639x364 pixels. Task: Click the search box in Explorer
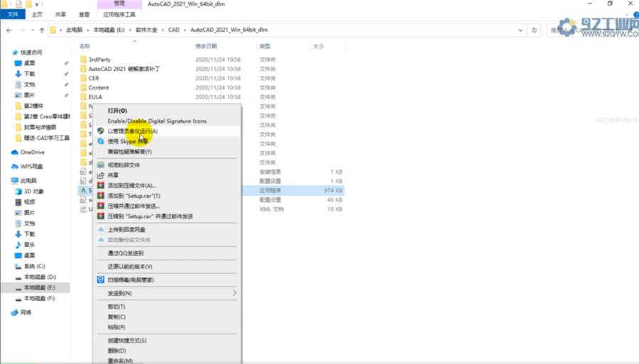pos(591,30)
